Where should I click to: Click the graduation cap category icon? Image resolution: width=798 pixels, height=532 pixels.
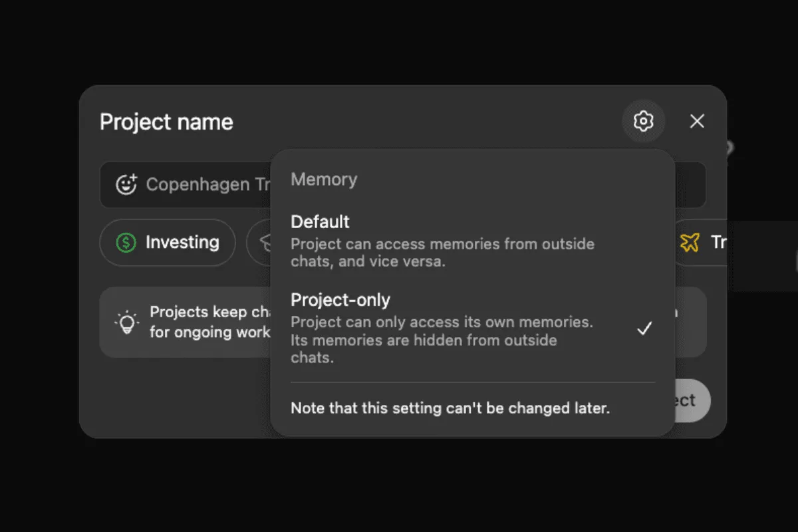pos(264,243)
